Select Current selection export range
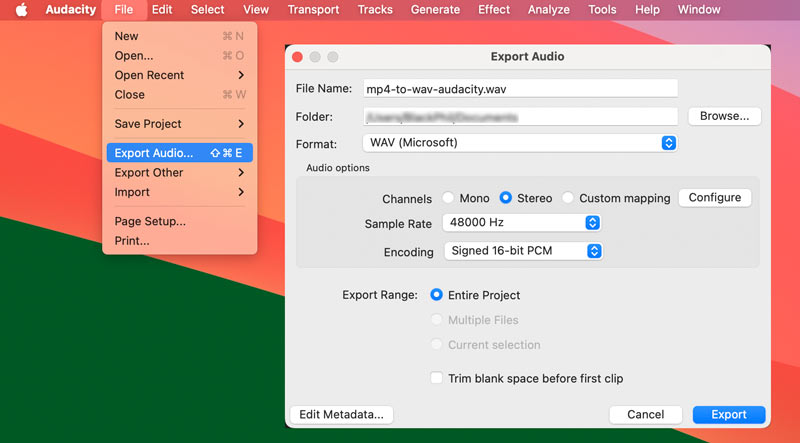The width and height of the screenshot is (800, 443). pyautogui.click(x=436, y=344)
